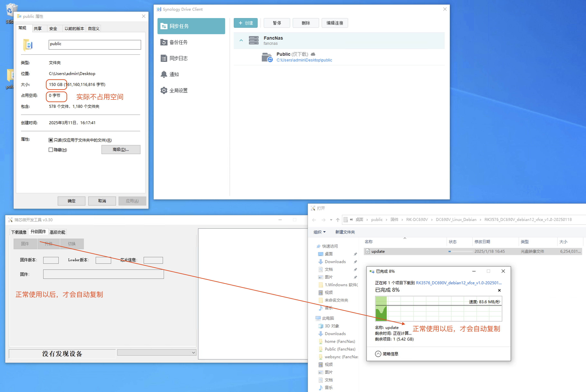The width and height of the screenshot is (586, 392).
Task: Sort by 名称 column header
Action: tap(369, 242)
